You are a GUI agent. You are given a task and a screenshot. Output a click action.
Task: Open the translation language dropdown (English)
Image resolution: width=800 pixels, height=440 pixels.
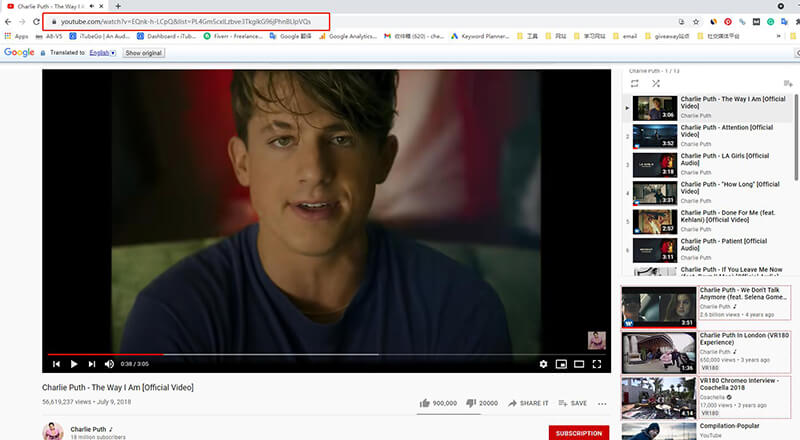tap(103, 53)
